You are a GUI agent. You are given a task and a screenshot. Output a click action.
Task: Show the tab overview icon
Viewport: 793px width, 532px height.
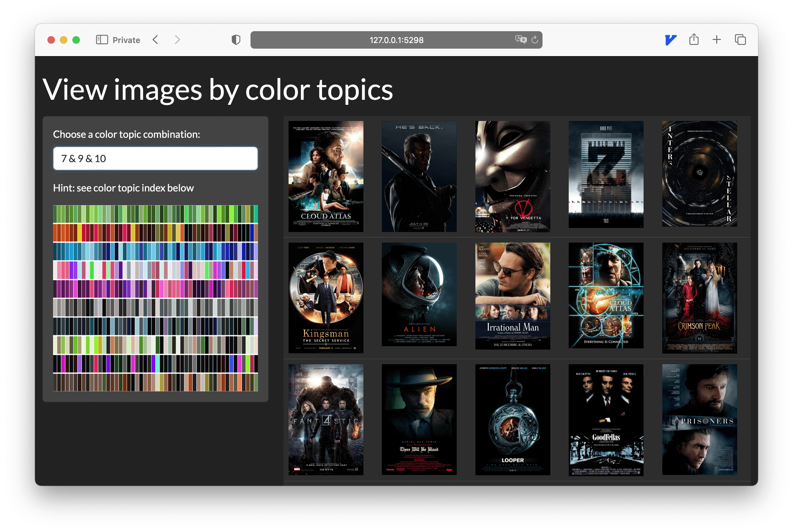[x=740, y=40]
